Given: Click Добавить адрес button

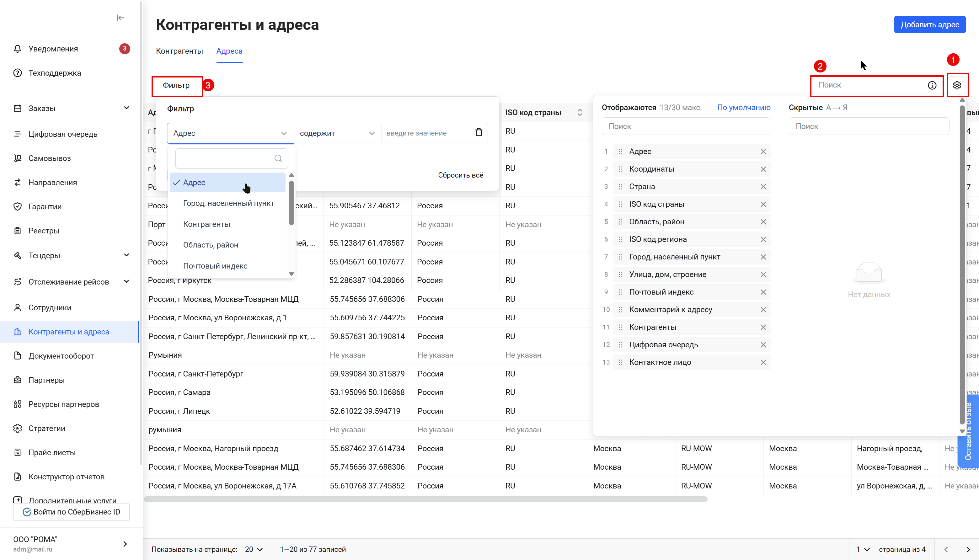Looking at the screenshot, I should pos(929,24).
